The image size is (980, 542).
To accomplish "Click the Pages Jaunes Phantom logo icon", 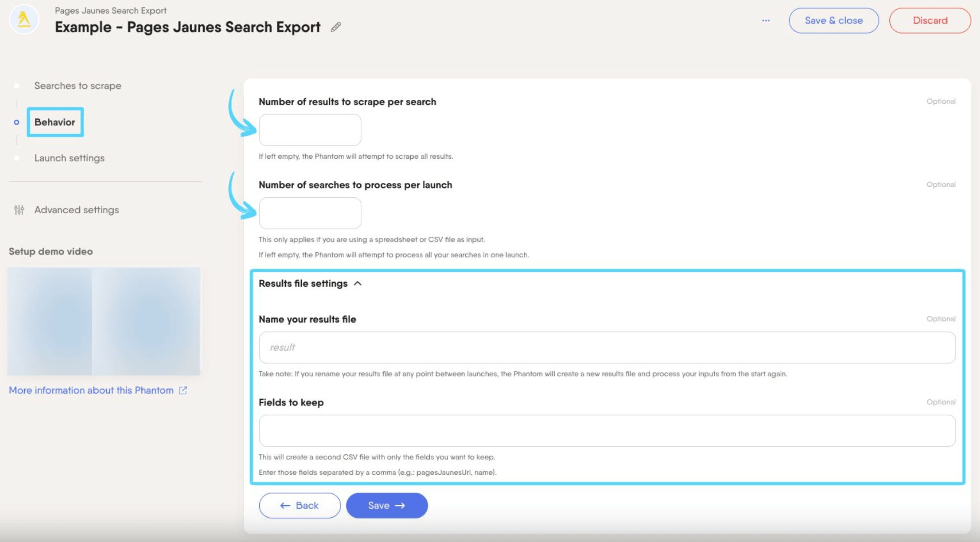I will pyautogui.click(x=24, y=20).
